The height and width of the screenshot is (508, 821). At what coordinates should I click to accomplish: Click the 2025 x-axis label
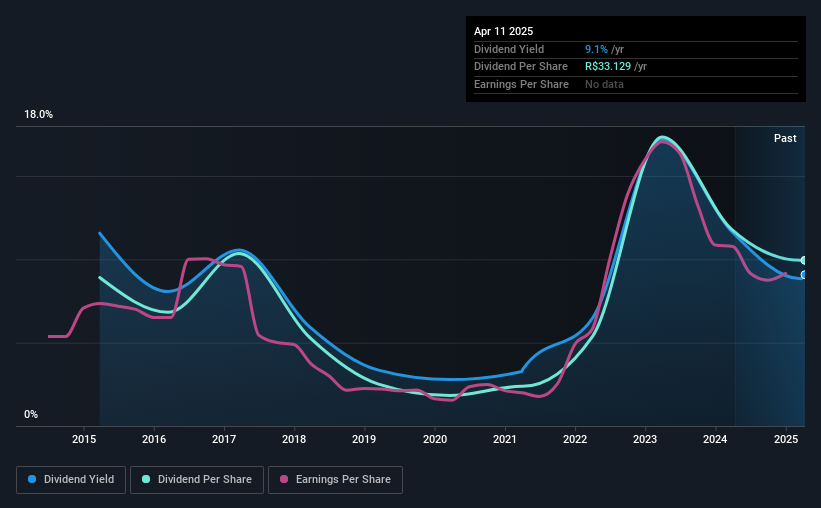[x=786, y=439]
